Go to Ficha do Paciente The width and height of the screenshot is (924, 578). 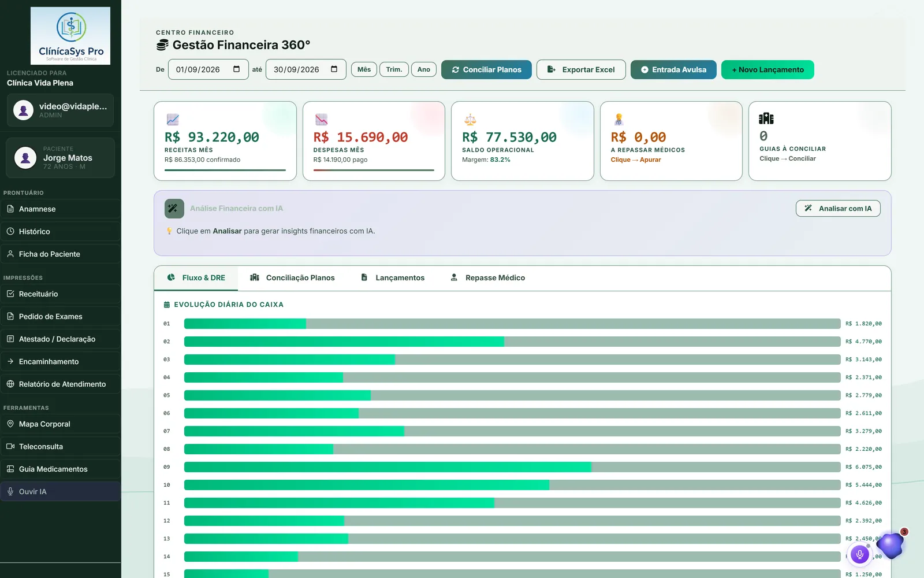(61, 254)
